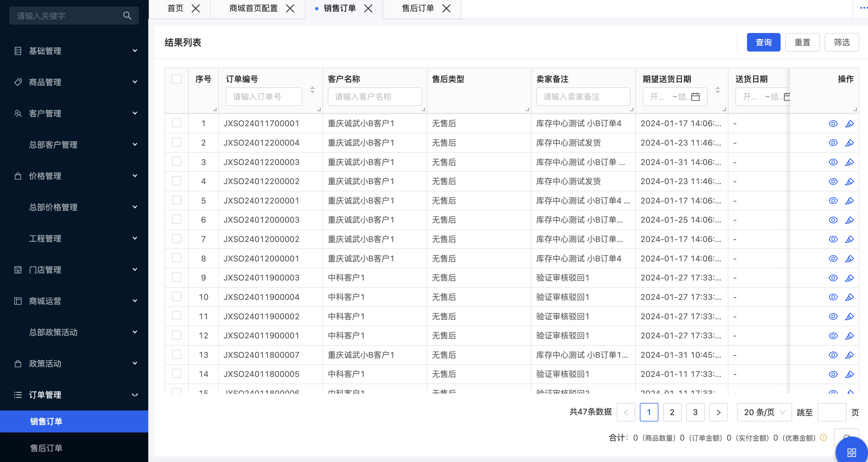Click the calendar icon in 期望送货日期 filter
The height and width of the screenshot is (462, 868).
[695, 97]
